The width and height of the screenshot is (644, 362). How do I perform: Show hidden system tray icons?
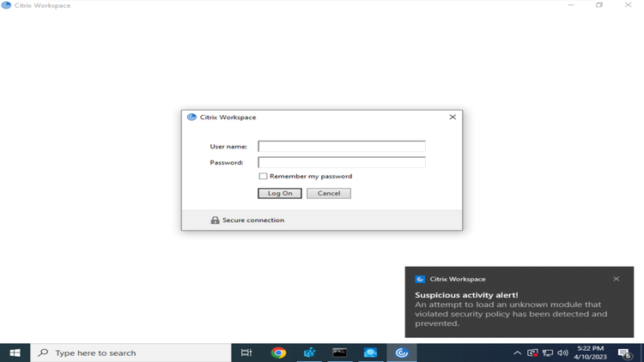point(518,353)
